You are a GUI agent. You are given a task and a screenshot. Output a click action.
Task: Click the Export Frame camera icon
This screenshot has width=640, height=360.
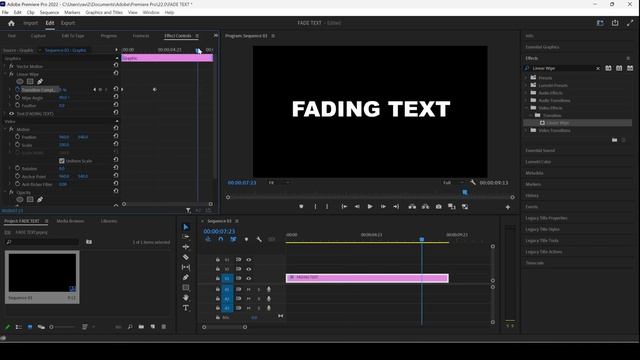click(438, 207)
